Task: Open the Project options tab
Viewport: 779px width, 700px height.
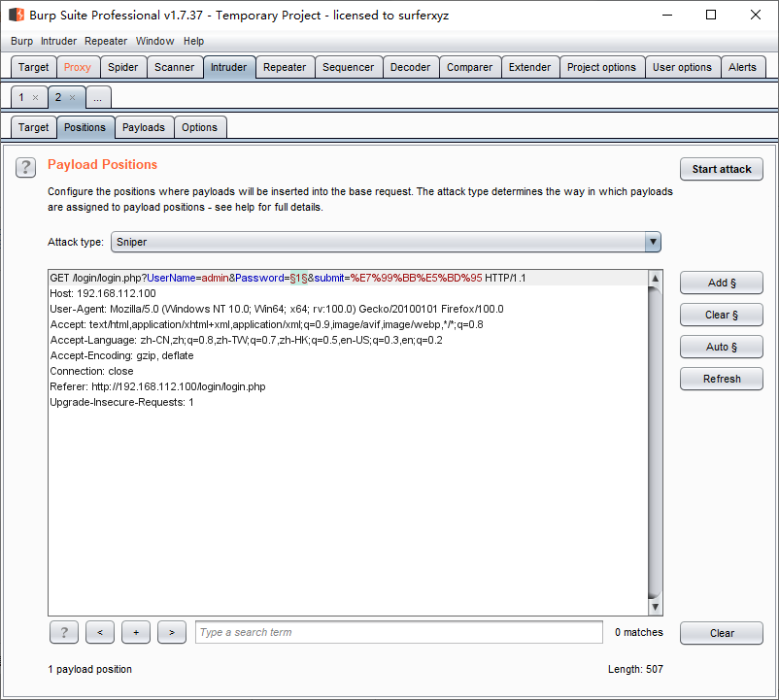Action: 601,67
